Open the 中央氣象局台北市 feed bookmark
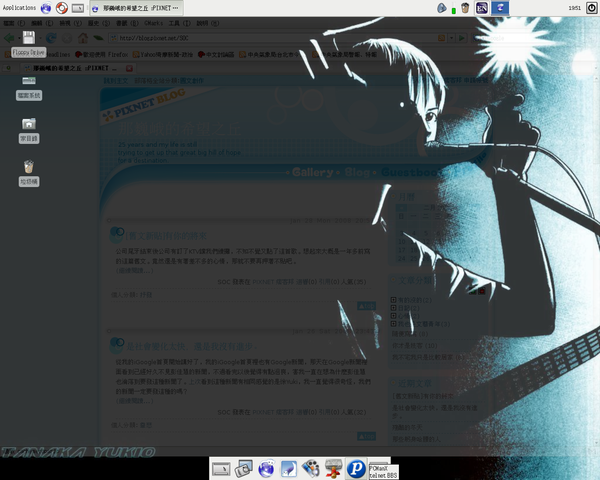Image resolution: width=600 pixels, height=480 pixels. [x=269, y=54]
